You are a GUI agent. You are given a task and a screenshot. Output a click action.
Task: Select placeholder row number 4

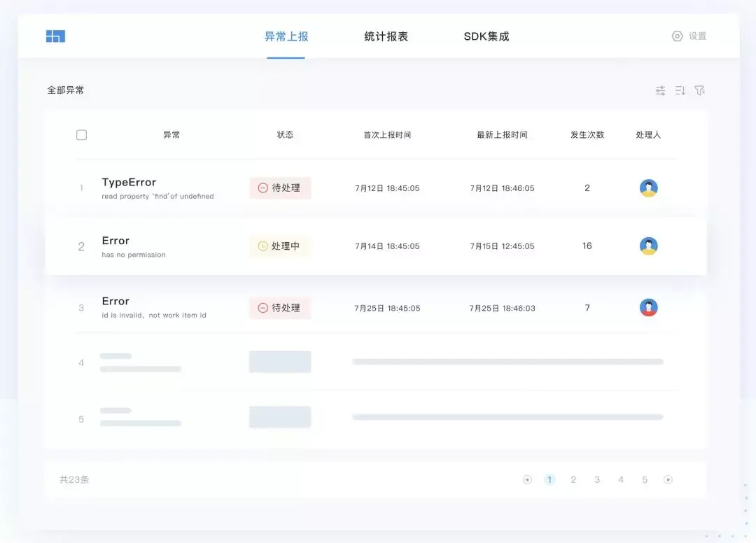pos(81,362)
